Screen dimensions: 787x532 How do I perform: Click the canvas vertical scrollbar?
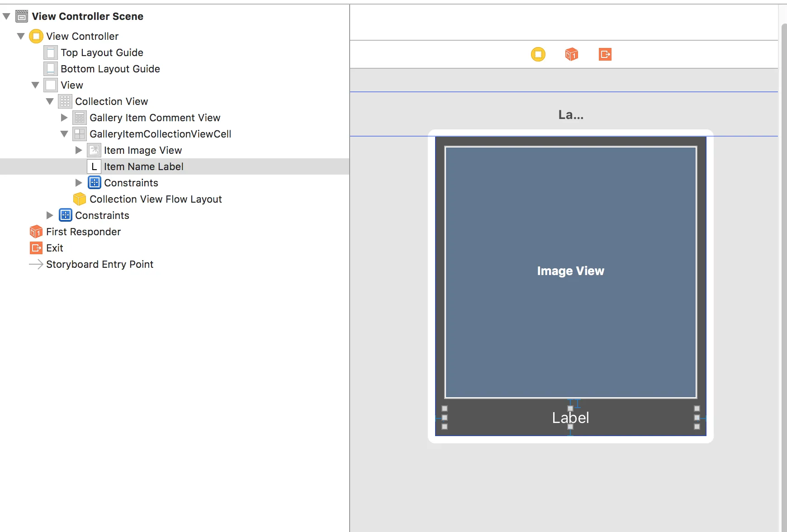coord(784,277)
